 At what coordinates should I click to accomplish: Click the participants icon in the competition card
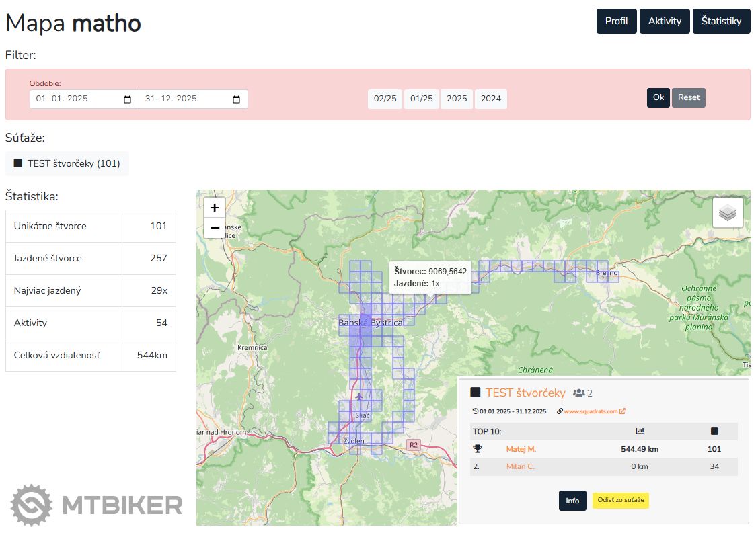(578, 393)
